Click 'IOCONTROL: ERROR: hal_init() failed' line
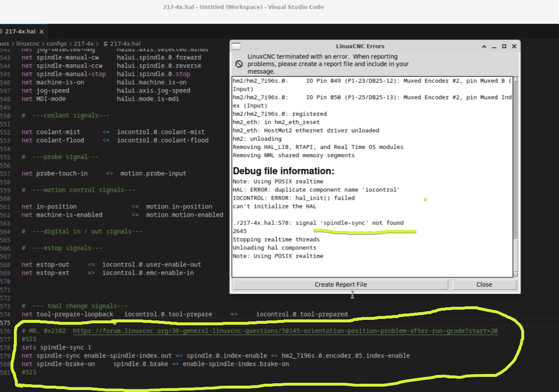The height and width of the screenshot is (392, 559). pos(294,198)
